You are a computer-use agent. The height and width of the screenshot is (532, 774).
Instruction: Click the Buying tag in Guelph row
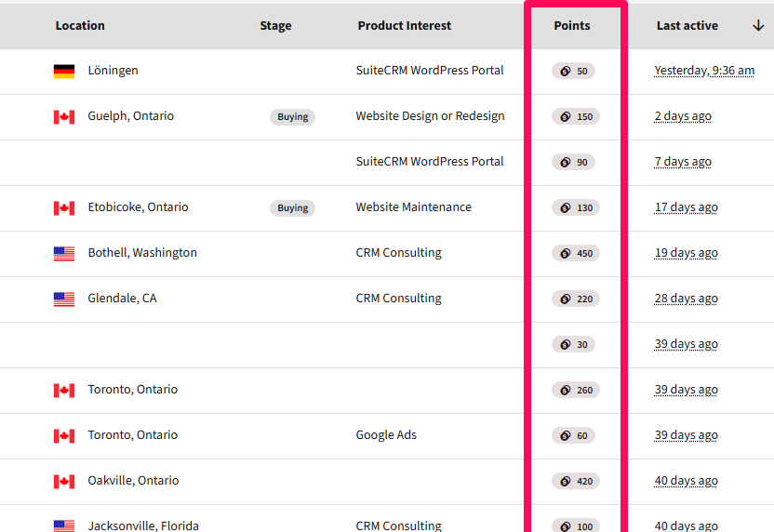point(292,117)
